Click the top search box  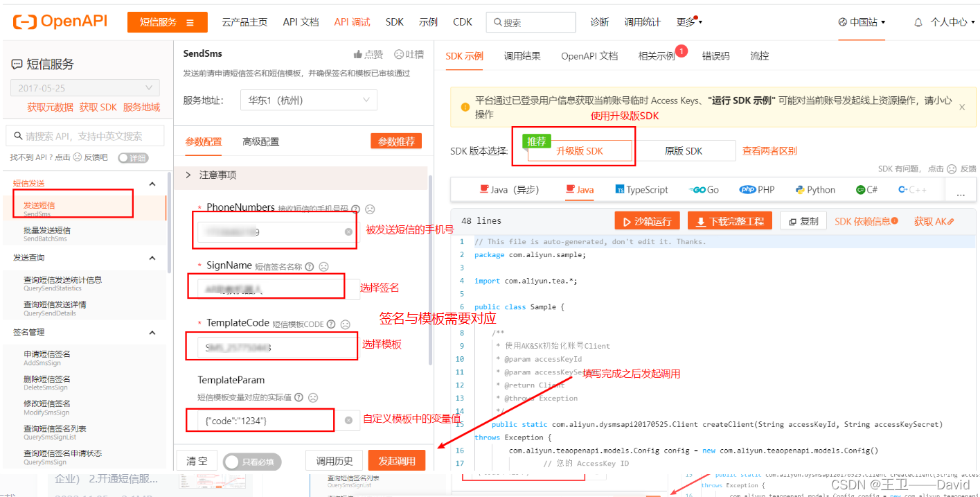tap(531, 22)
